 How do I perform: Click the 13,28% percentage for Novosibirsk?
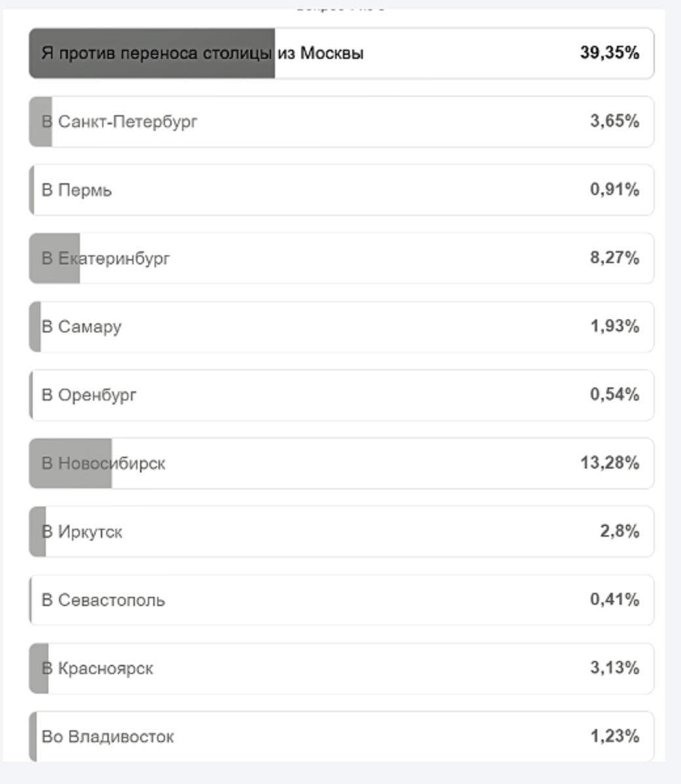[610, 463]
